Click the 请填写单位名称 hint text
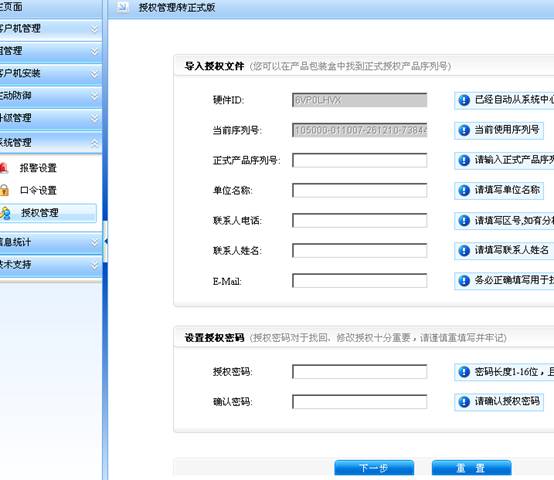 tap(507, 190)
